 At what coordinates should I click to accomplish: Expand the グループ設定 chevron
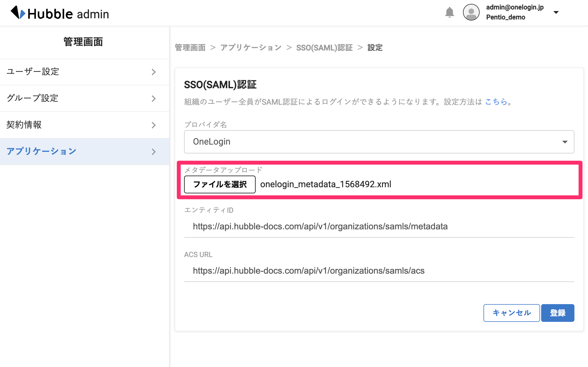pos(154,99)
